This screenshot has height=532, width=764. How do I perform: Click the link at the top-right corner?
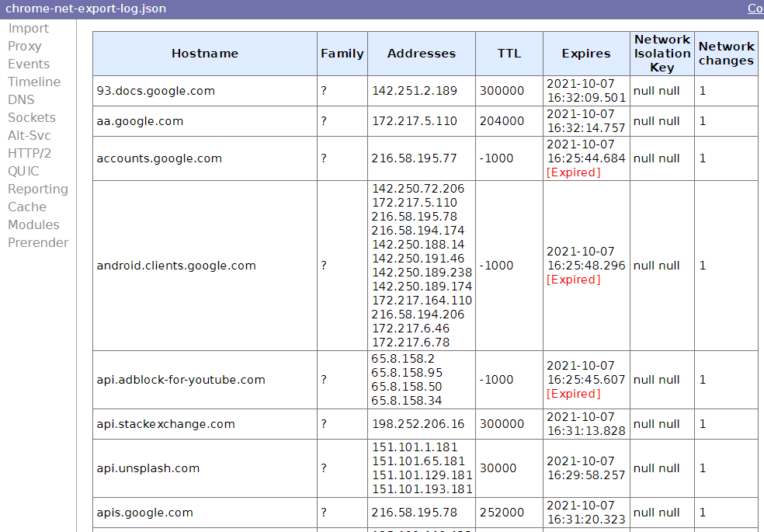coord(755,9)
